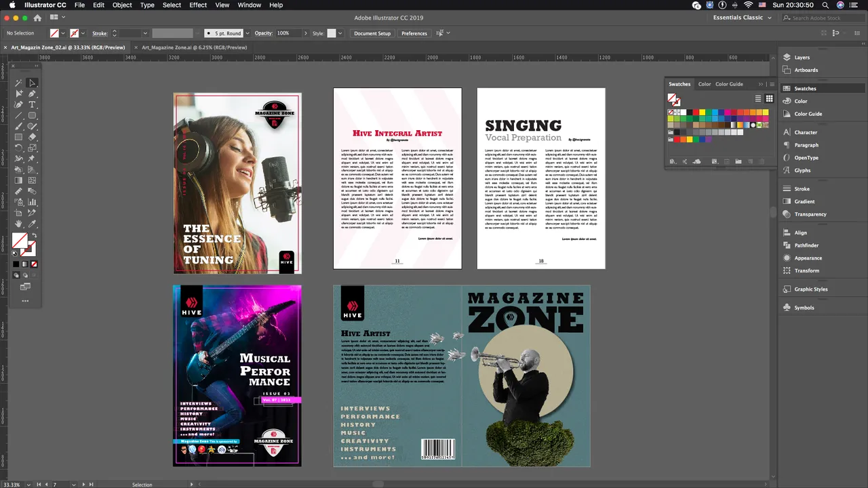Open Artboards panel from dock
This screenshot has height=488, width=868.
tap(806, 70)
